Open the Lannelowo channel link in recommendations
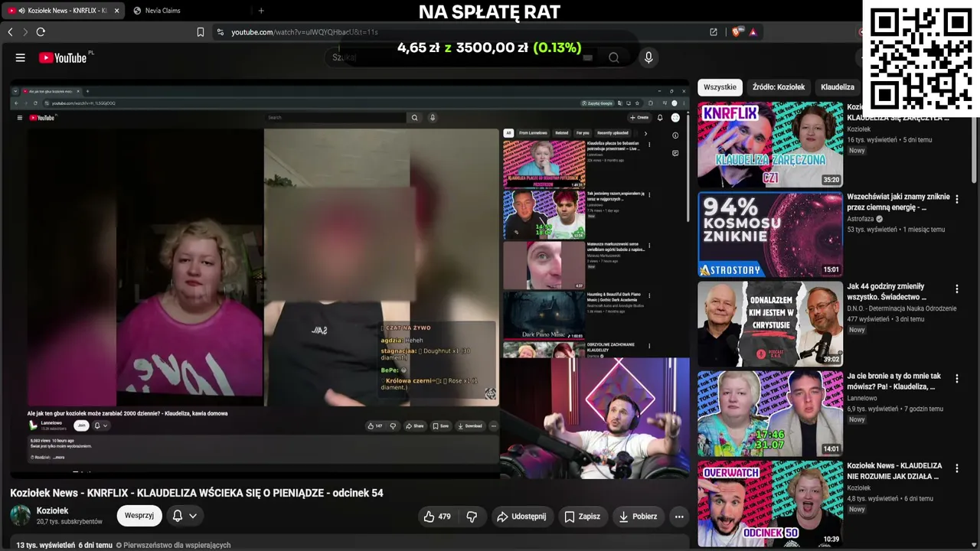This screenshot has height=551, width=980. coord(862,398)
